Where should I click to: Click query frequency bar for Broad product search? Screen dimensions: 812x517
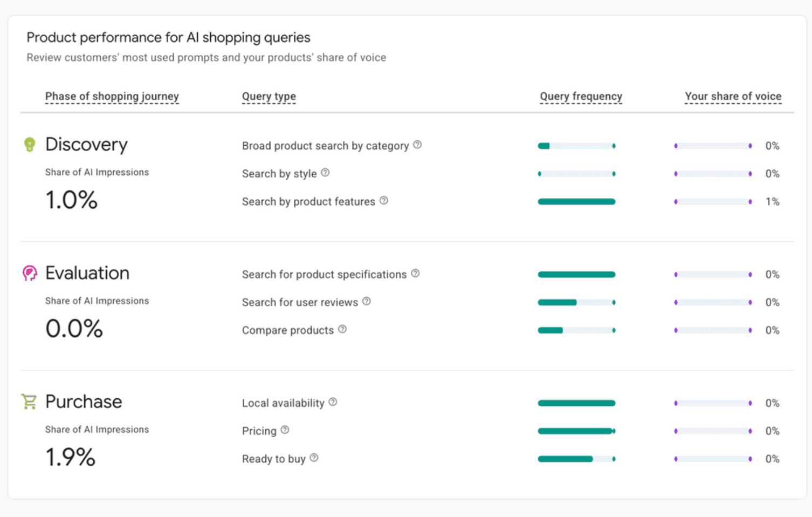pyautogui.click(x=576, y=146)
